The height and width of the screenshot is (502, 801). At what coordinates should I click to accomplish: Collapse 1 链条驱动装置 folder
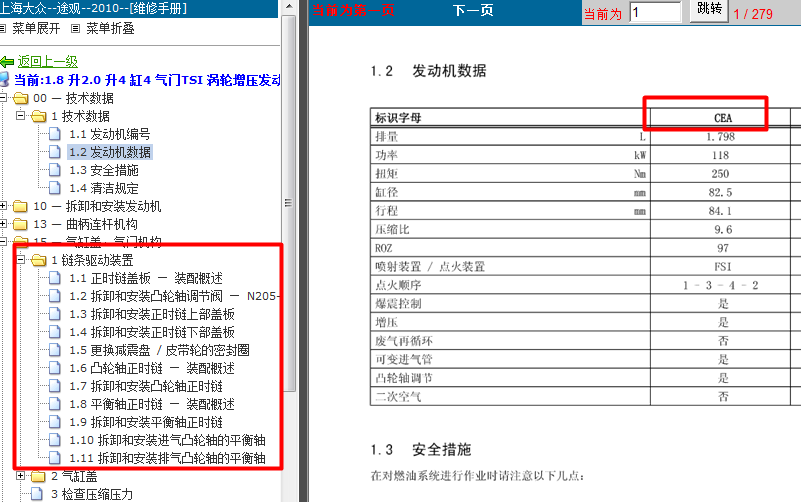coord(20,259)
